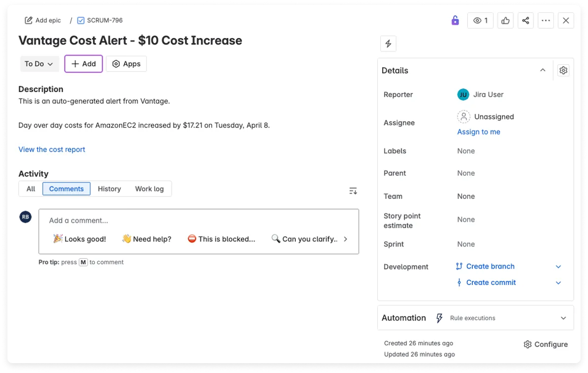Viewport: 588px width, 373px height.
Task: Click the Automation lightning bolt icon
Action: [439, 318]
